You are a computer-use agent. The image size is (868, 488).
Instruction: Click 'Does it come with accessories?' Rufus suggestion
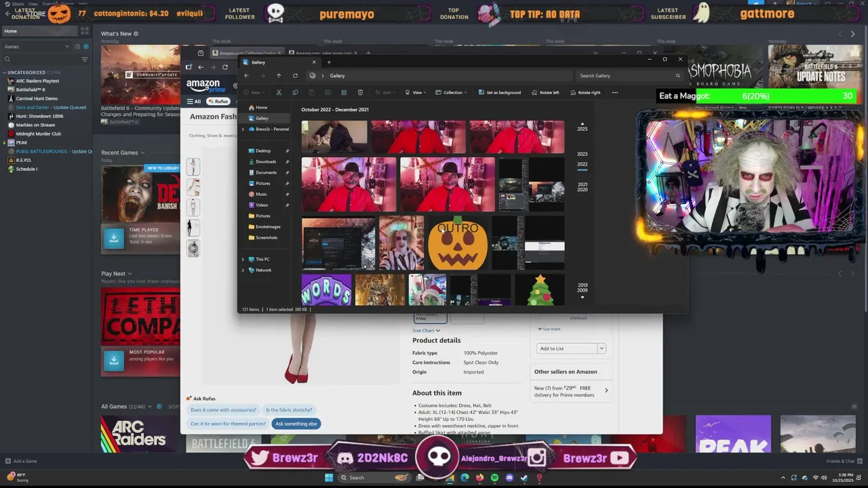(x=224, y=410)
